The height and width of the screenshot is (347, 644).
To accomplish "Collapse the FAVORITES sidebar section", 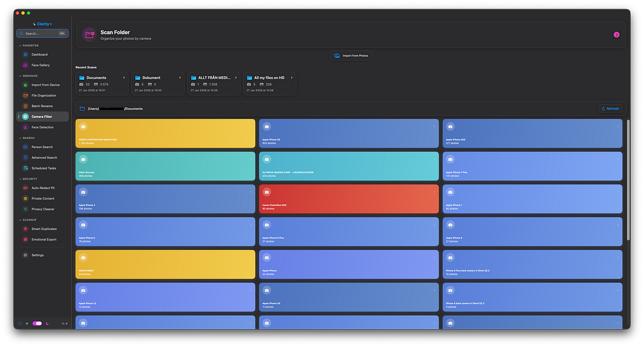I will tap(20, 46).
